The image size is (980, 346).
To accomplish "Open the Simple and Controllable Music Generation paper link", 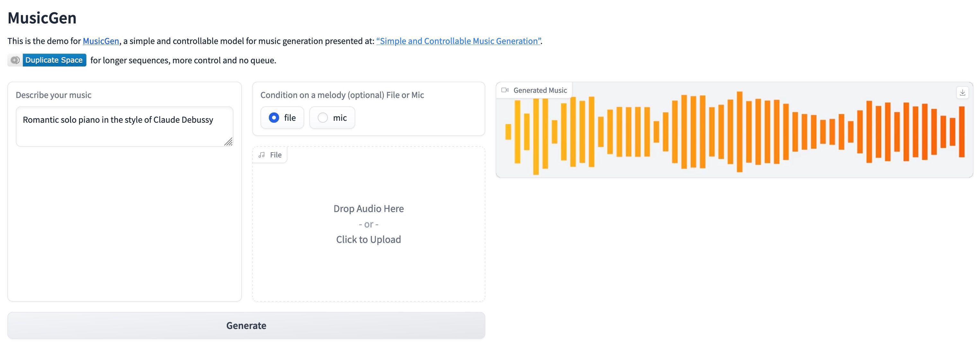I will [x=458, y=41].
